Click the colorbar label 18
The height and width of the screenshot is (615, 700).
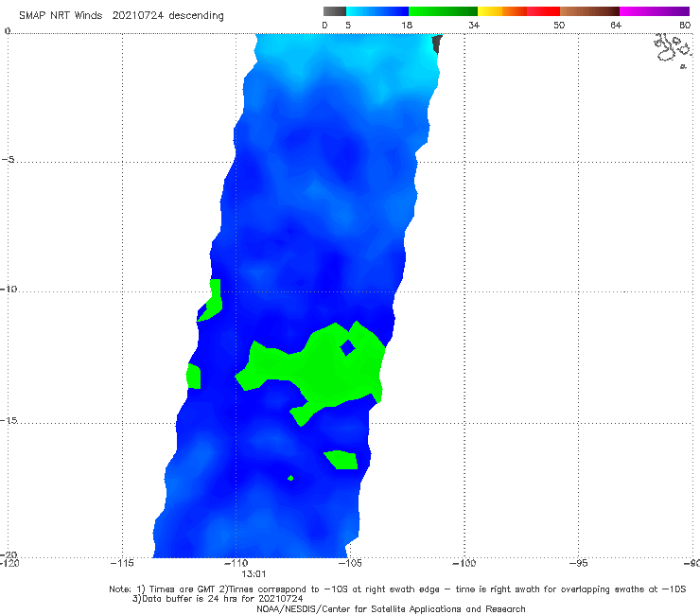point(407,26)
